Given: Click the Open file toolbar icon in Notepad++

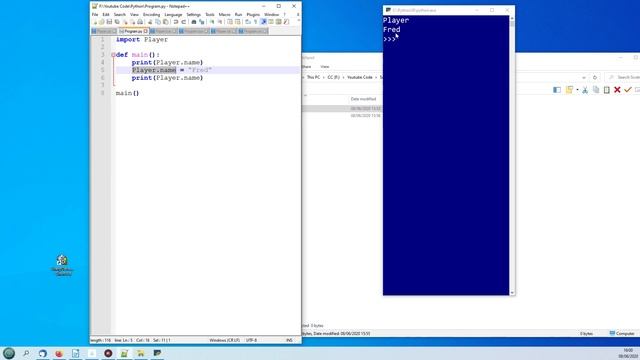Looking at the screenshot, I should coord(102,22).
